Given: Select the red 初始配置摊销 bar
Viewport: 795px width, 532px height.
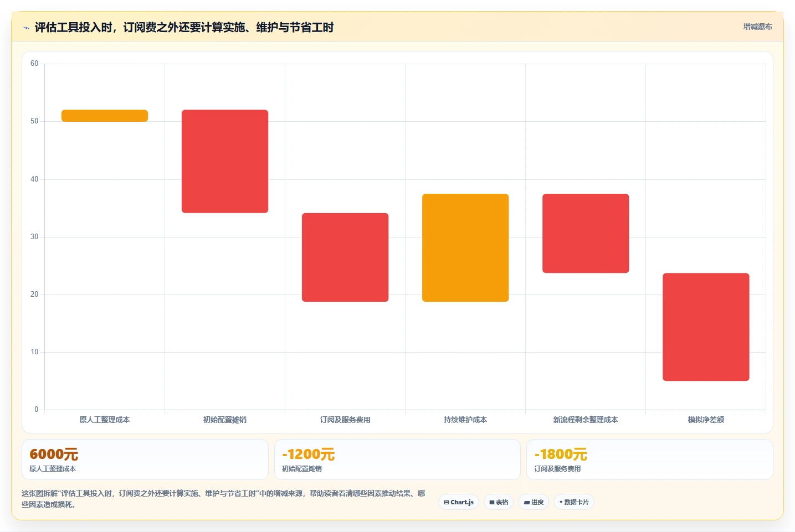Looking at the screenshot, I should point(225,161).
